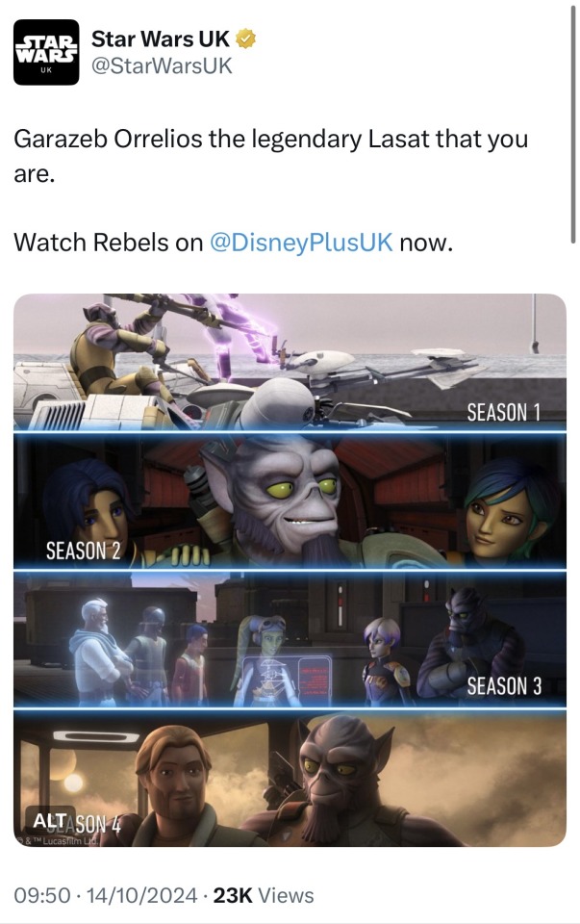Open the Season 2 image panel

pyautogui.click(x=290, y=500)
